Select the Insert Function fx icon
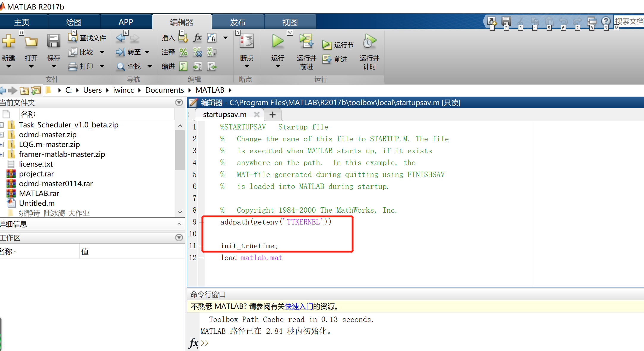This screenshot has height=351, width=644. 197,38
